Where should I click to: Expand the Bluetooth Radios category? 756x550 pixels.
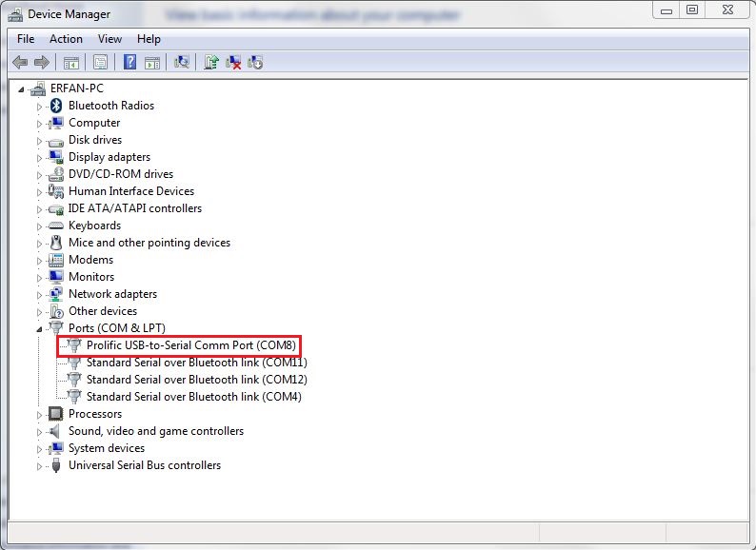pos(40,106)
